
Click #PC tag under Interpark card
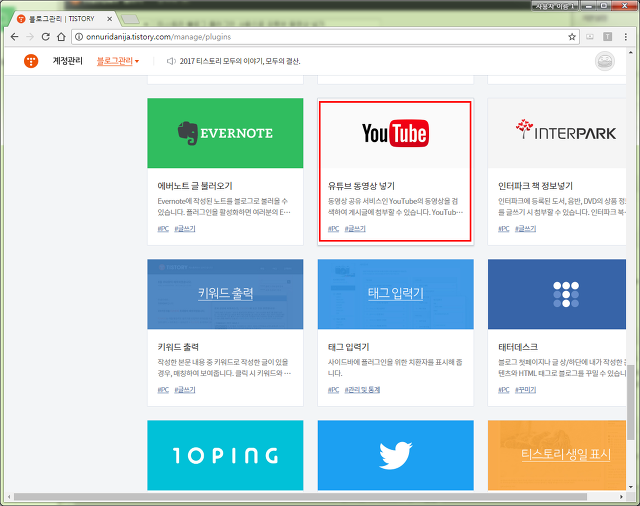[x=504, y=229]
